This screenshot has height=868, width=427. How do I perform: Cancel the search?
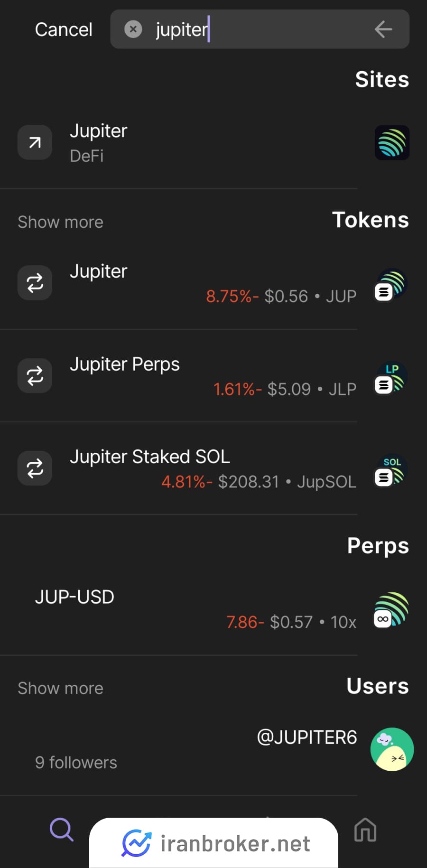[64, 29]
